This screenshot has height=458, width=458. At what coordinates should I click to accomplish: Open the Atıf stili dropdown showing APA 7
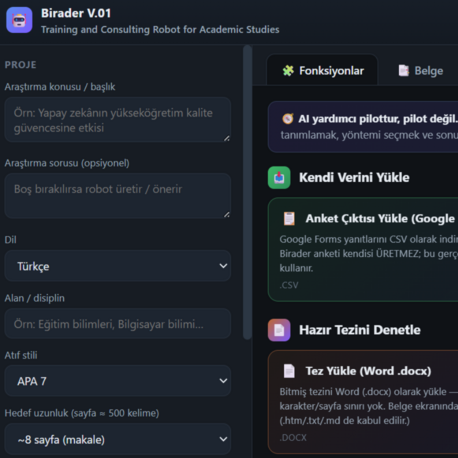click(118, 381)
